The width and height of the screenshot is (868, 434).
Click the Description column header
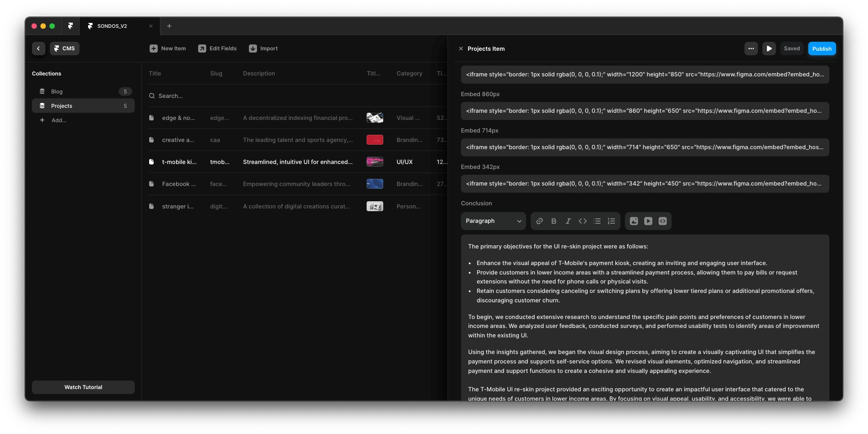click(259, 73)
